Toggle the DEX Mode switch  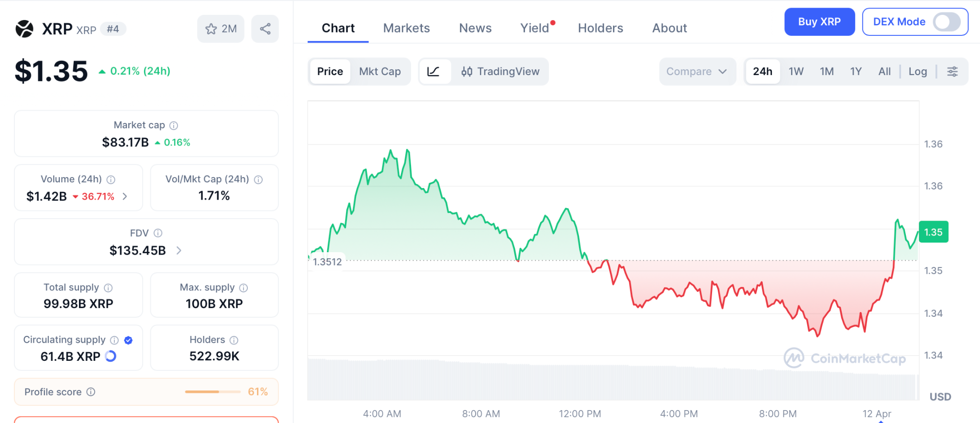tap(947, 22)
